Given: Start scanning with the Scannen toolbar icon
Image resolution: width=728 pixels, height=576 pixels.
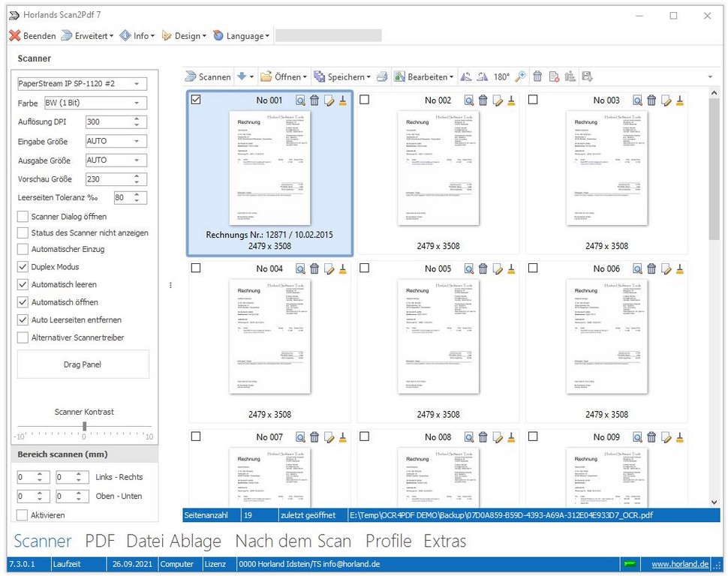Looking at the screenshot, I should (x=208, y=76).
